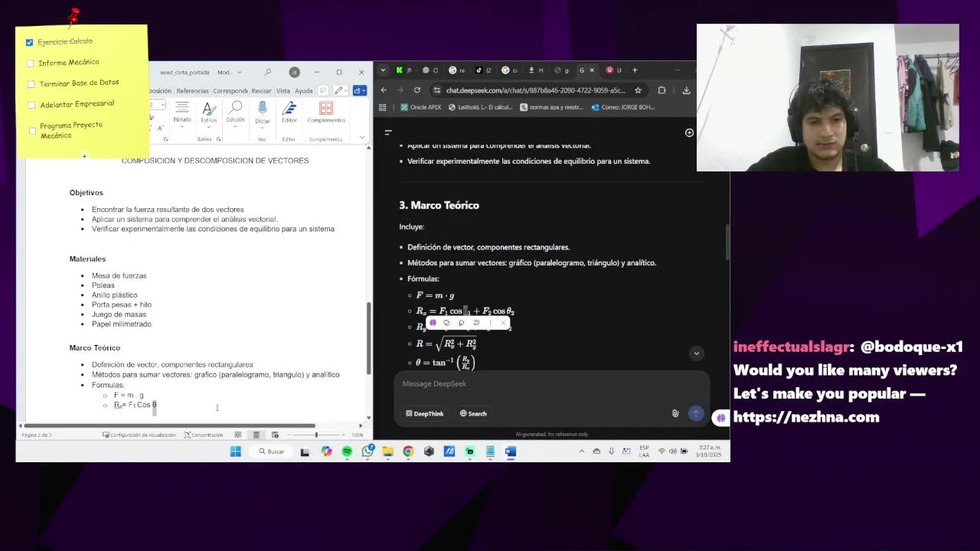Open the Correspondencia ribbon tab
This screenshot has width=980, height=551.
click(x=230, y=91)
